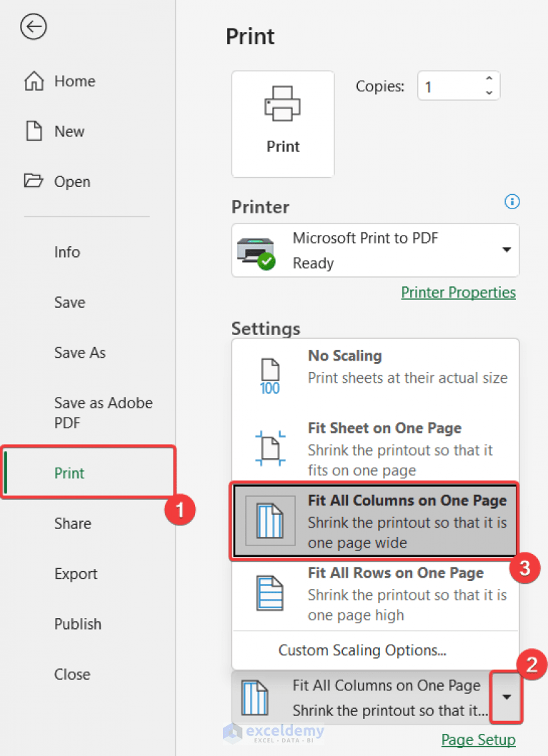Click the New document icon
548x756 pixels.
coord(34,131)
